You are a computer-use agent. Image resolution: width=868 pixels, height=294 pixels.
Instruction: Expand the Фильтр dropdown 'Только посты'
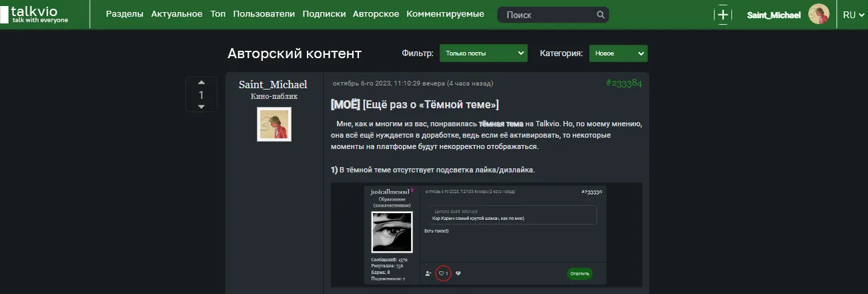pos(484,53)
